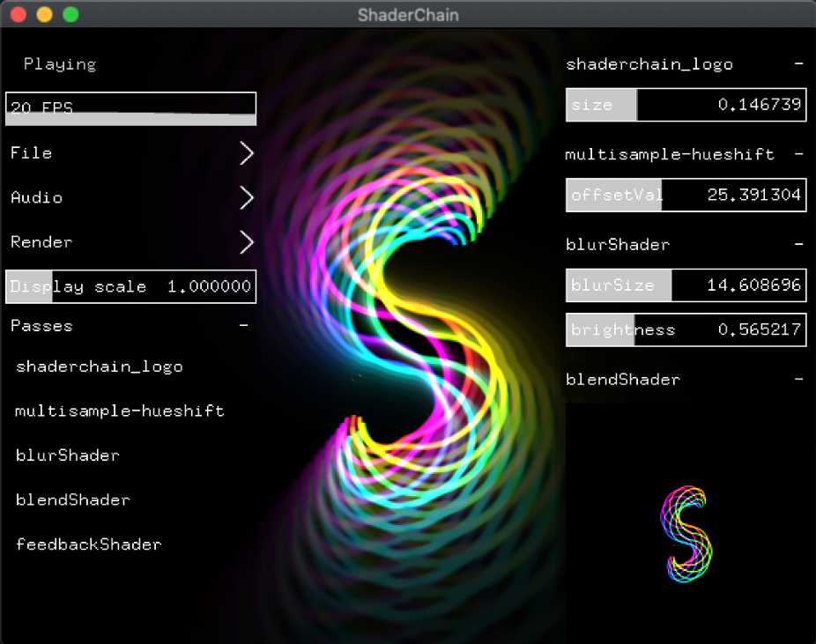Select the blurShader pass
Image resolution: width=816 pixels, height=644 pixels.
(x=68, y=455)
